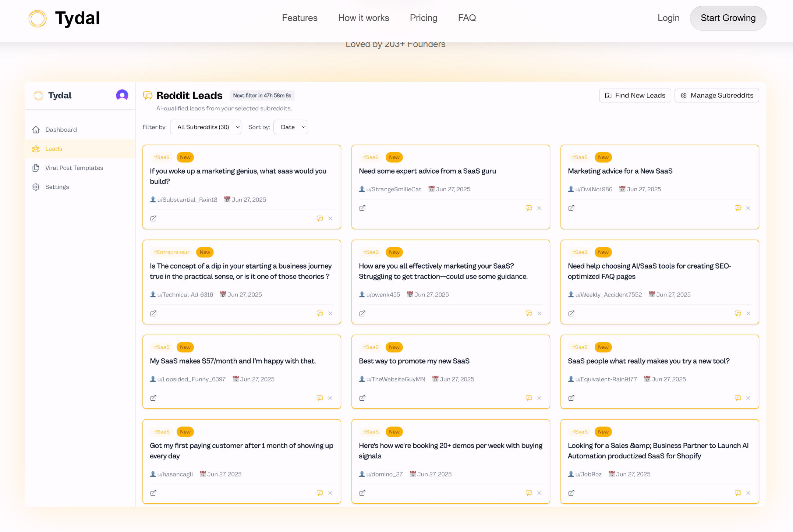
Task: Click reply chat icon on u/hasancagli's card
Action: point(320,493)
